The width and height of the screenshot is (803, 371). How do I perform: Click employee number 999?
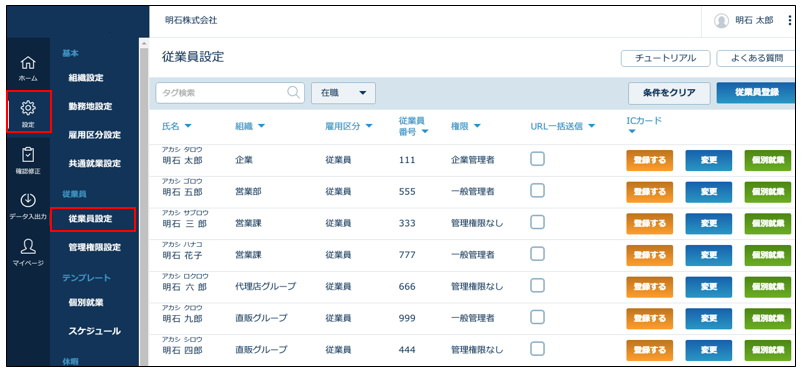tap(407, 318)
